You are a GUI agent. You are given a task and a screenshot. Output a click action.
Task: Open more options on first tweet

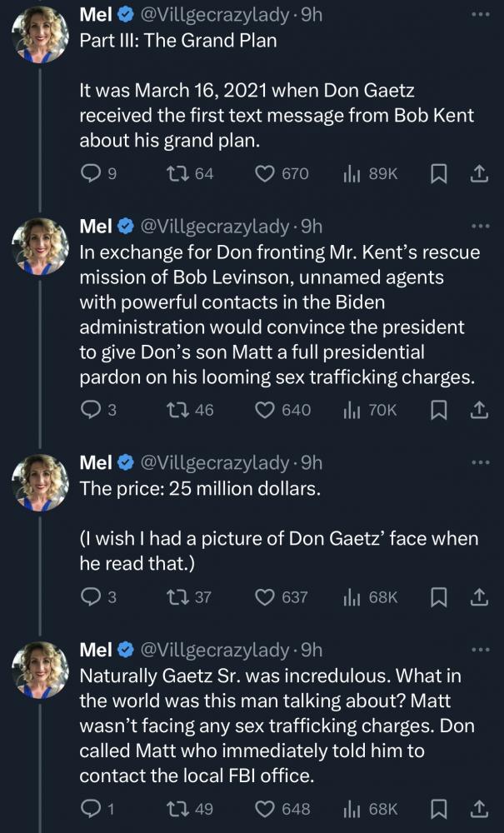tap(481, 15)
